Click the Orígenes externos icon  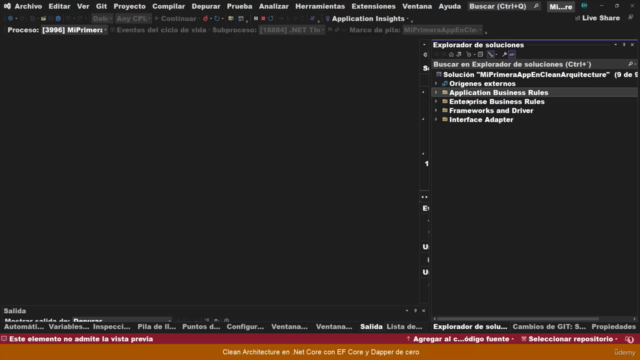pos(445,83)
